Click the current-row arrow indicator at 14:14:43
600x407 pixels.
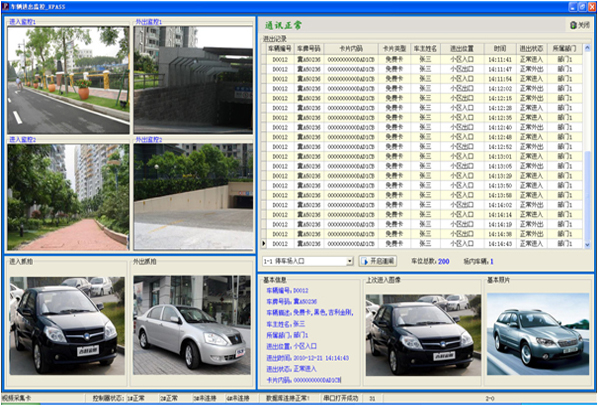pos(264,244)
